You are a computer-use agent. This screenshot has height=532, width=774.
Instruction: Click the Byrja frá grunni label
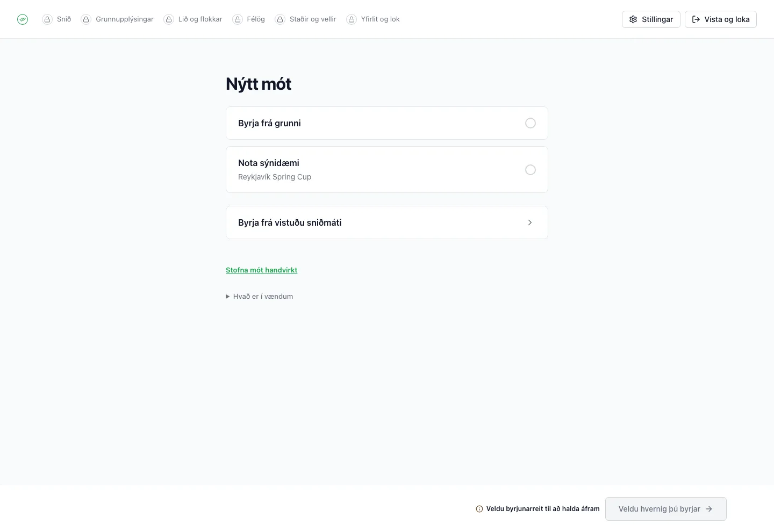click(269, 123)
